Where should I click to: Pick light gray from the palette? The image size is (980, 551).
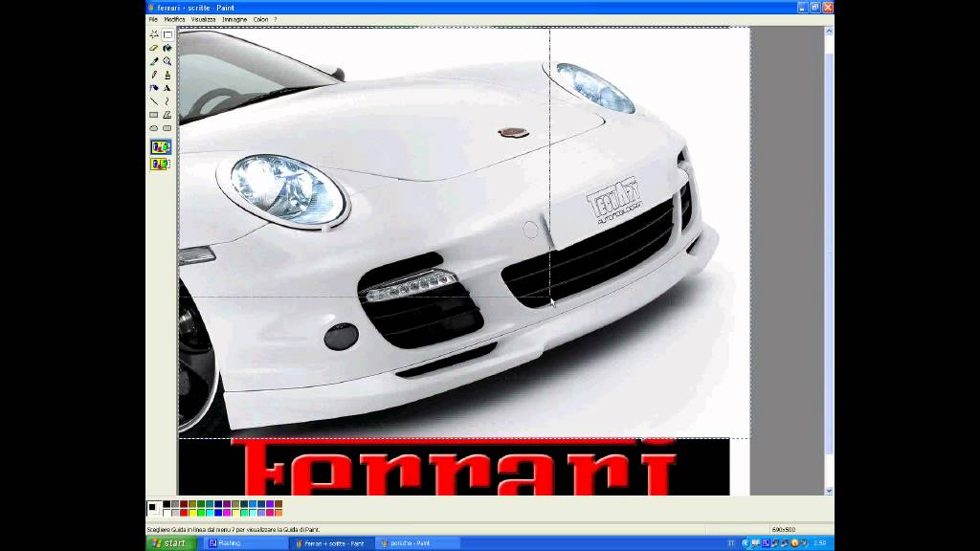point(176,513)
